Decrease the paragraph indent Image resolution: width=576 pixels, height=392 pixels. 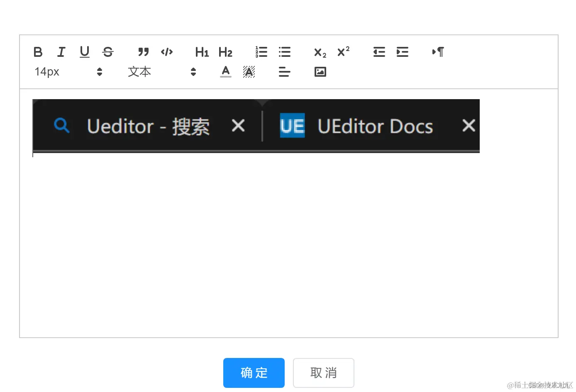coord(379,52)
